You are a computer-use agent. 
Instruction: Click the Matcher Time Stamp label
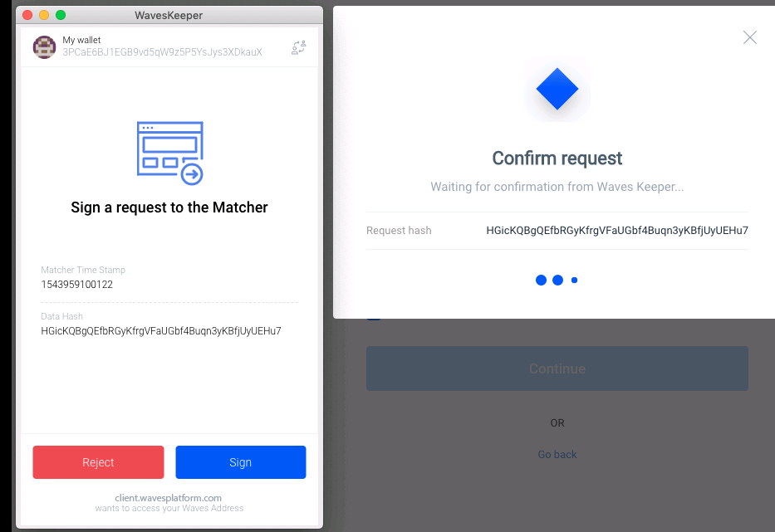click(83, 271)
